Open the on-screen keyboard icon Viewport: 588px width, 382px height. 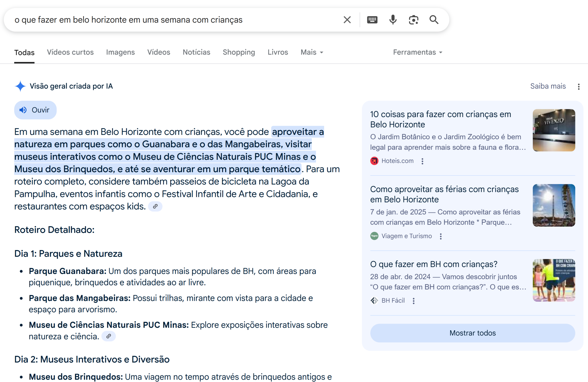coord(372,20)
